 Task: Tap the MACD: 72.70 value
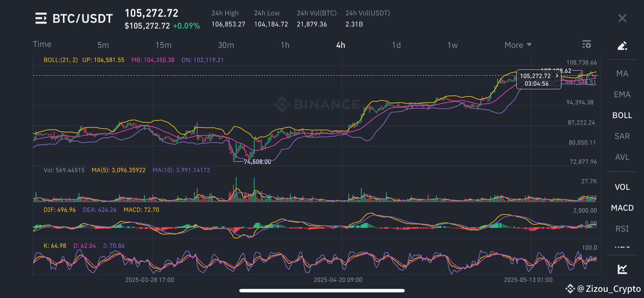tap(141, 210)
